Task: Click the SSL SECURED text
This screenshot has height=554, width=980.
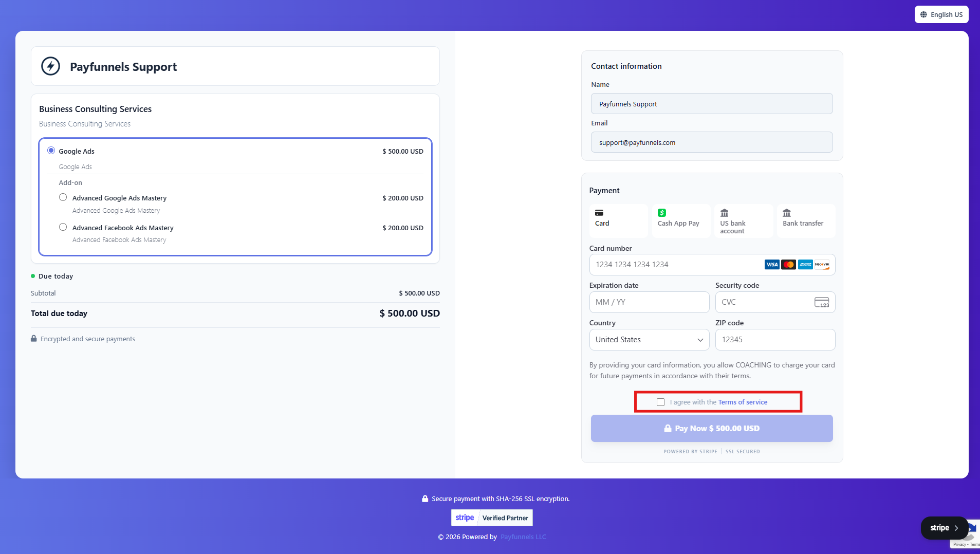Action: pos(743,452)
